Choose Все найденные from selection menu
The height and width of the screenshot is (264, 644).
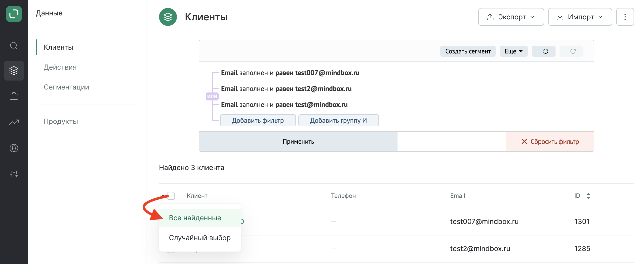(x=200, y=218)
